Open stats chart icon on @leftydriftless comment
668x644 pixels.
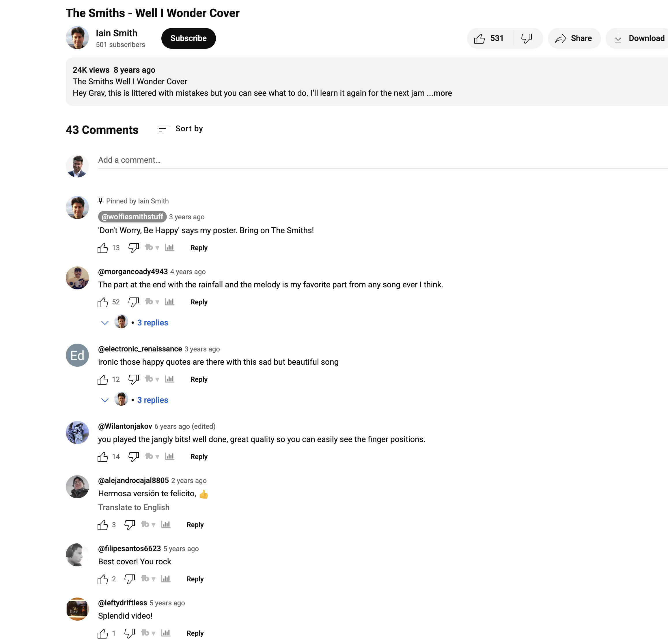click(166, 633)
